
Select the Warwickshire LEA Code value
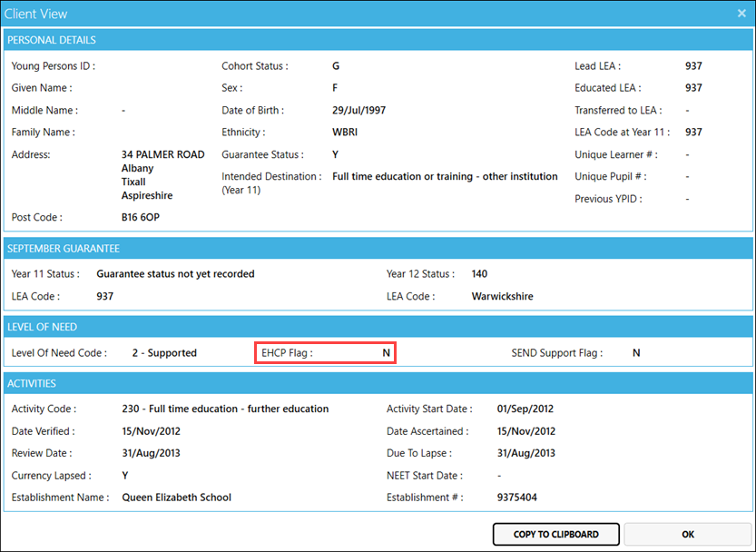pyautogui.click(x=502, y=297)
